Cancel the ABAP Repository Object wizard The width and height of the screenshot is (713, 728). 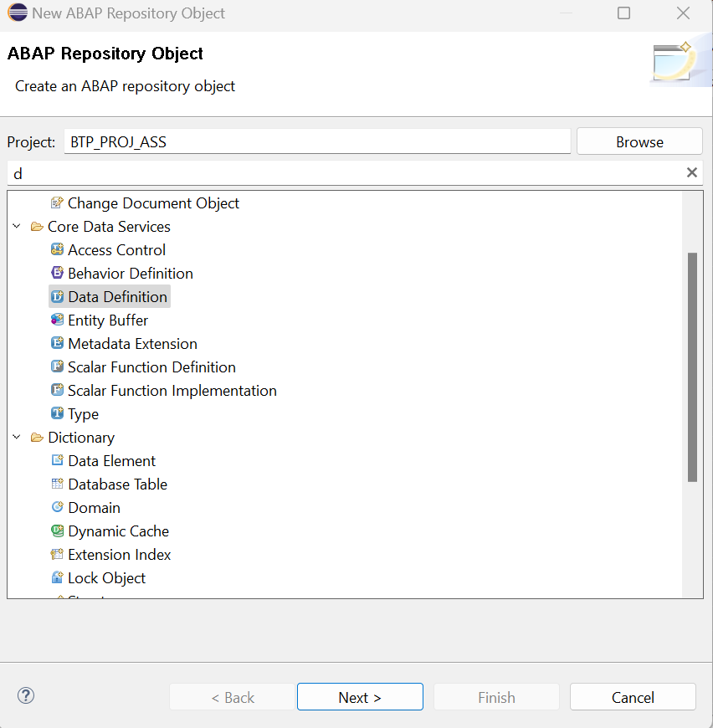pyautogui.click(x=633, y=696)
